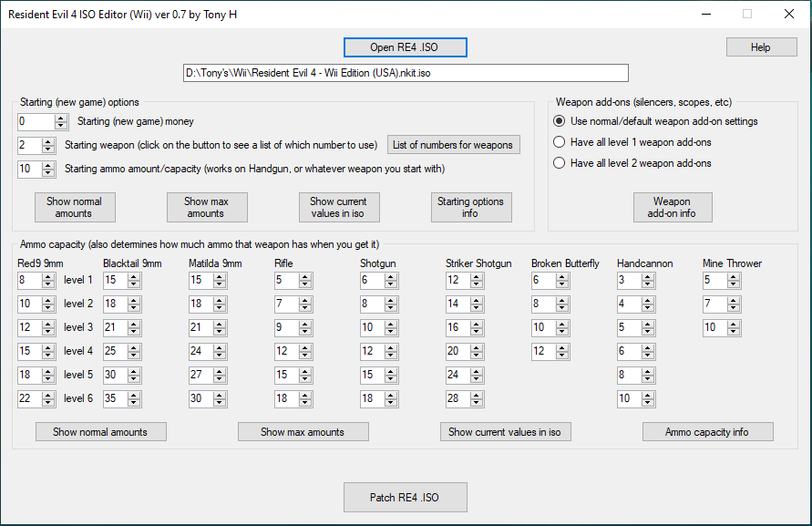Open the Help window
The width and height of the screenshot is (812, 526).
(761, 47)
